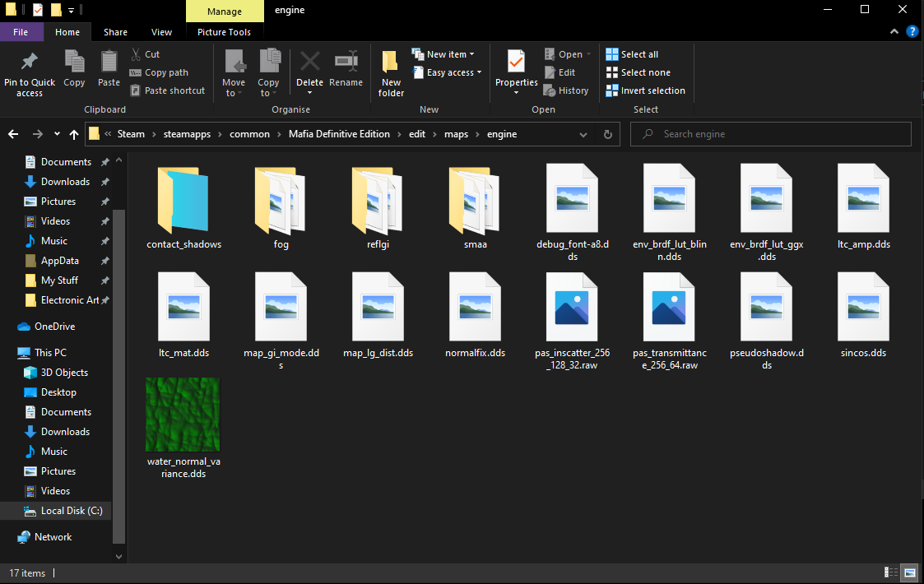Switch to details view in status bar
The image size is (924, 584).
tap(891, 572)
